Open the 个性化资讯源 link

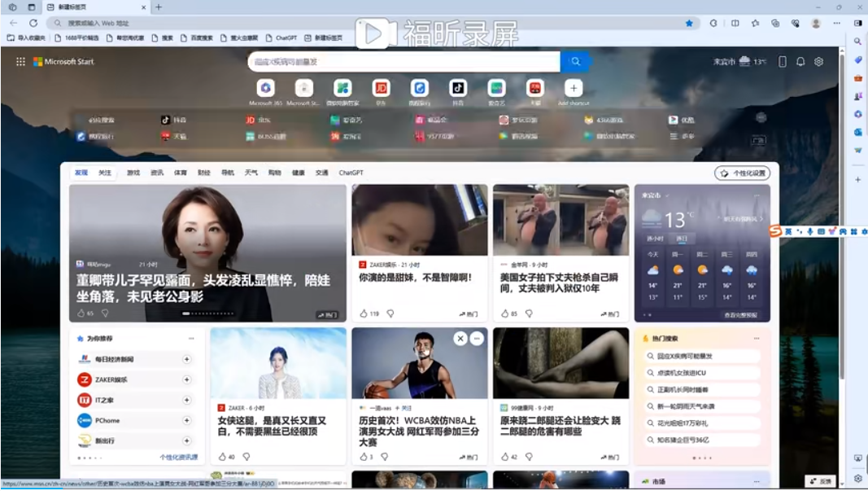click(178, 458)
